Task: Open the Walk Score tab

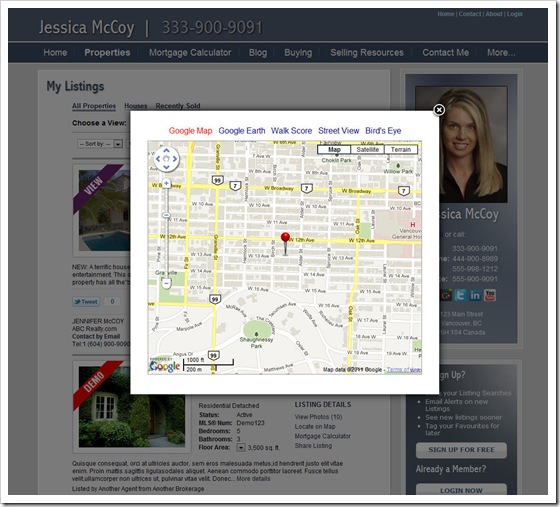Action: 291,131
